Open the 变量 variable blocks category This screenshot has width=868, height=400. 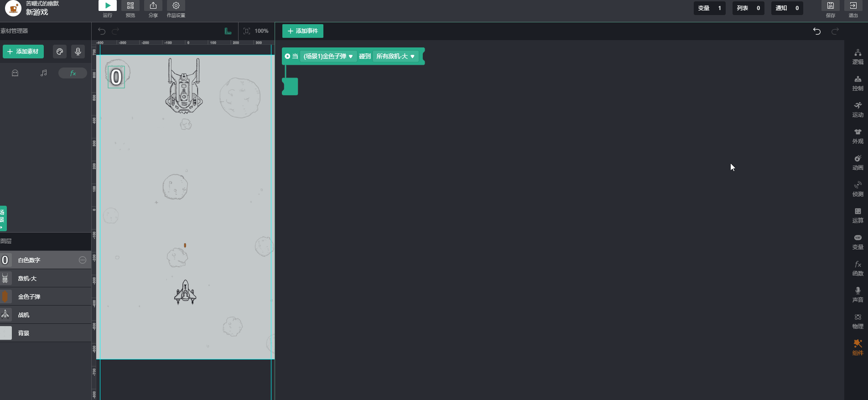pyautogui.click(x=858, y=242)
